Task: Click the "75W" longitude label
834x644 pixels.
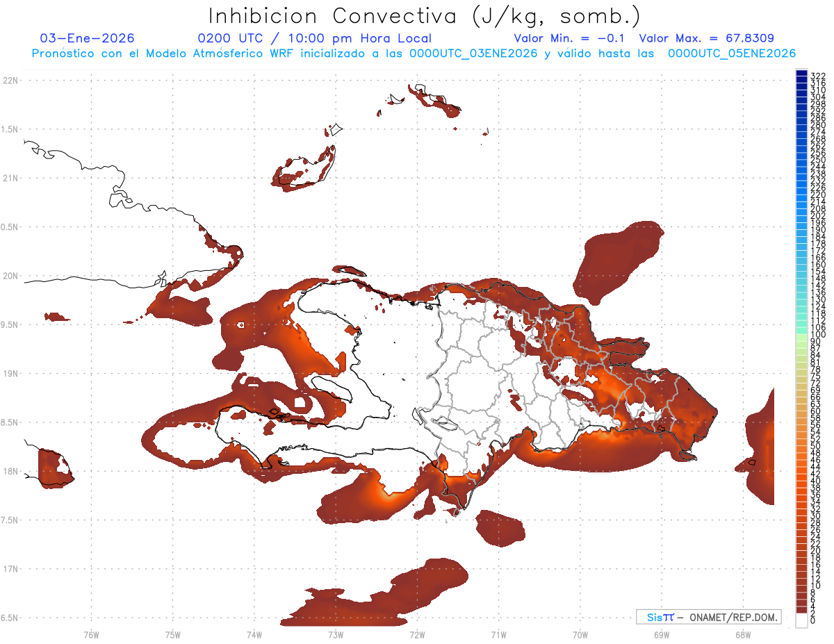Action: coord(172,634)
